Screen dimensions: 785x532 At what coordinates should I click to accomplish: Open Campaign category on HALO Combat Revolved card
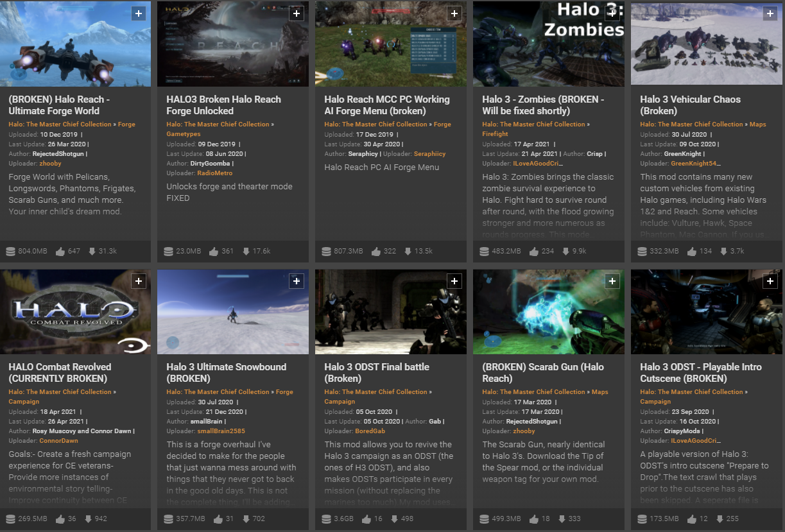(x=24, y=402)
